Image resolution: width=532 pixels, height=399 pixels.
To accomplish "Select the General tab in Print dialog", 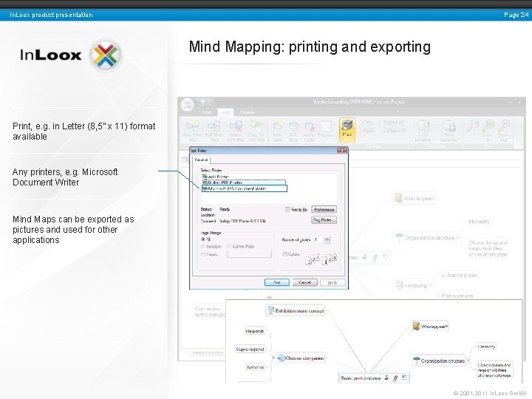I will [201, 160].
